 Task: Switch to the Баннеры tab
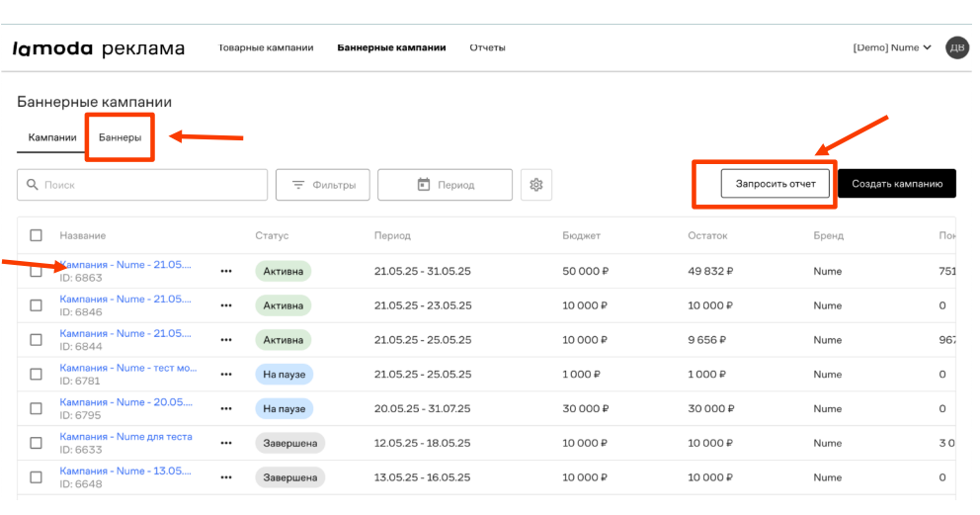coord(120,137)
